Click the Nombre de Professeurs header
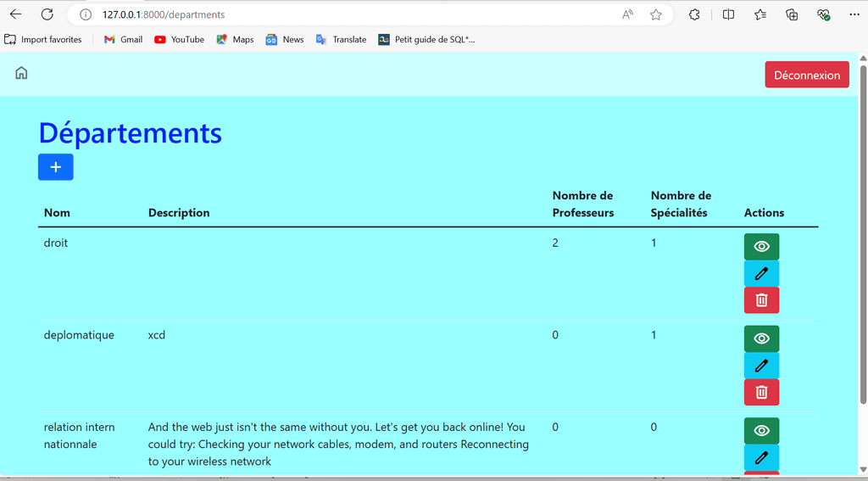This screenshot has height=481, width=868. [x=583, y=204]
